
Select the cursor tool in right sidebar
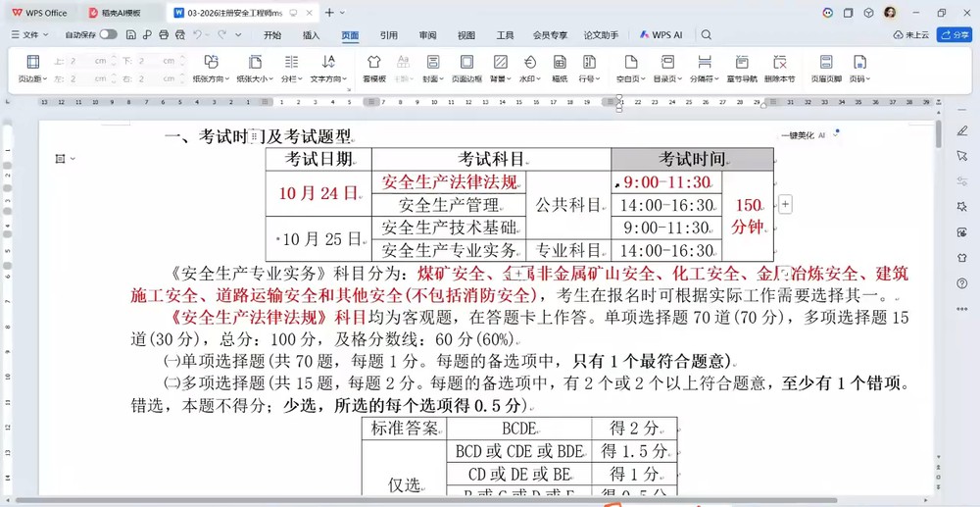coord(962,156)
